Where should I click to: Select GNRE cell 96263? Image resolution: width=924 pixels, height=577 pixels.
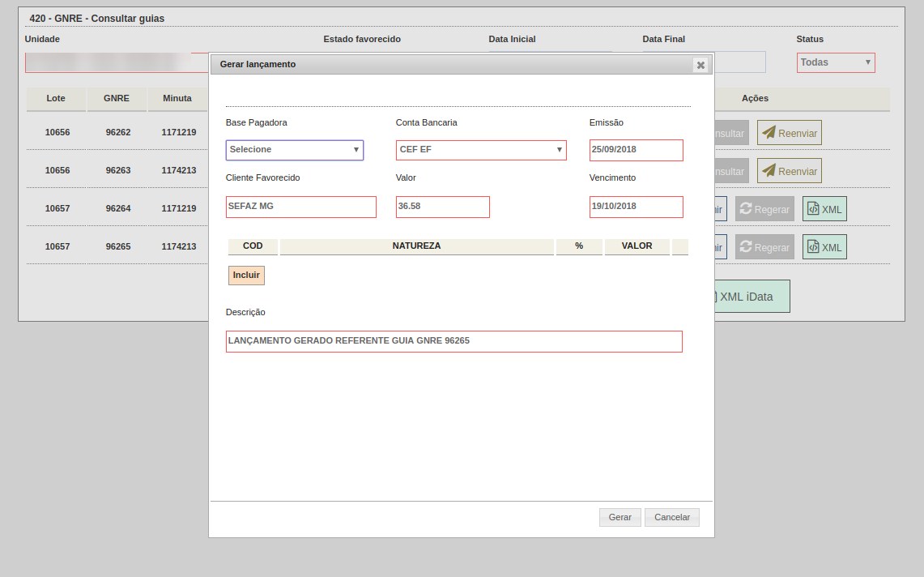click(x=118, y=170)
